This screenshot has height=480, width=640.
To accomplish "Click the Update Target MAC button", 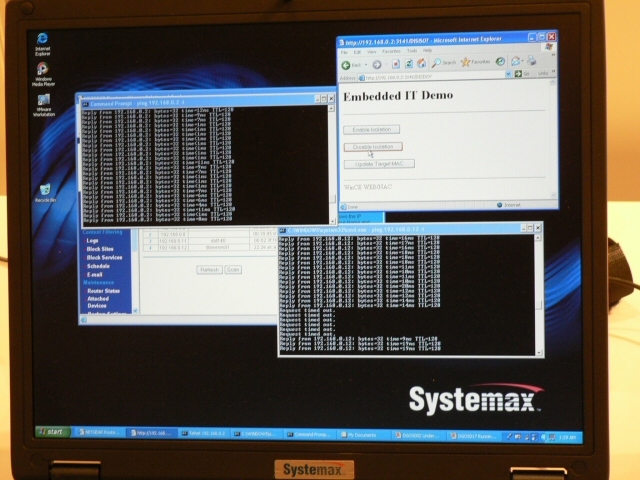I will (379, 164).
